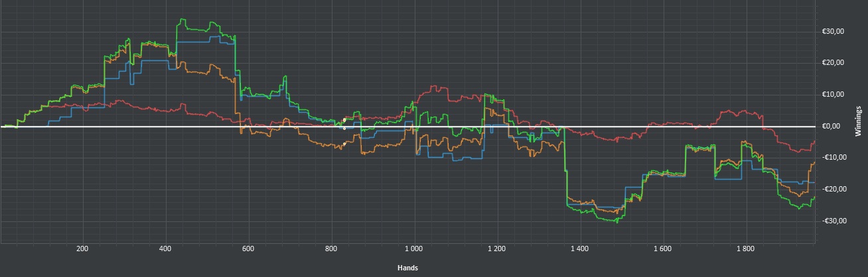
Task: Click the €10,00 axis label
Action: [x=833, y=95]
